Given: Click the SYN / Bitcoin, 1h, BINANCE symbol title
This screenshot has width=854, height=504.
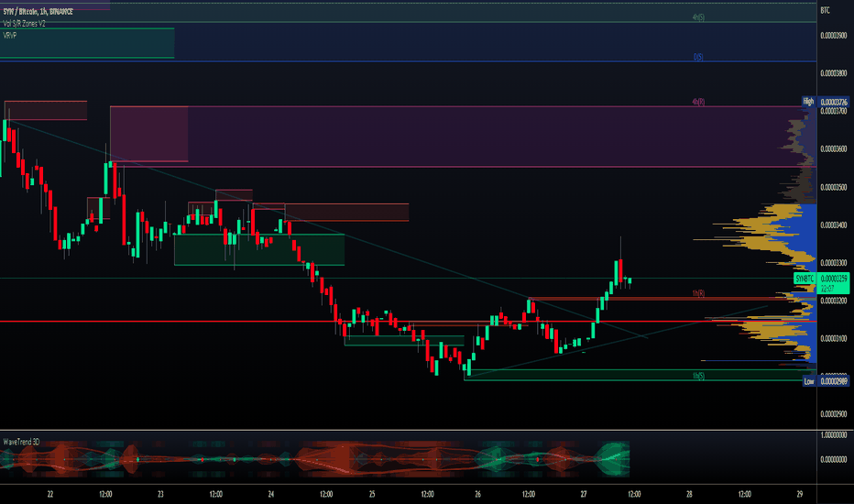Looking at the screenshot, I should [x=38, y=11].
